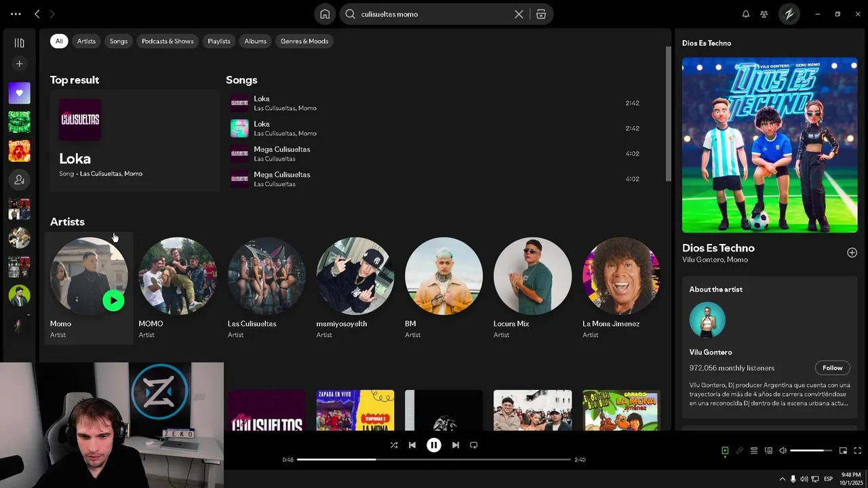
Task: Click in the search input field
Action: tap(435, 14)
